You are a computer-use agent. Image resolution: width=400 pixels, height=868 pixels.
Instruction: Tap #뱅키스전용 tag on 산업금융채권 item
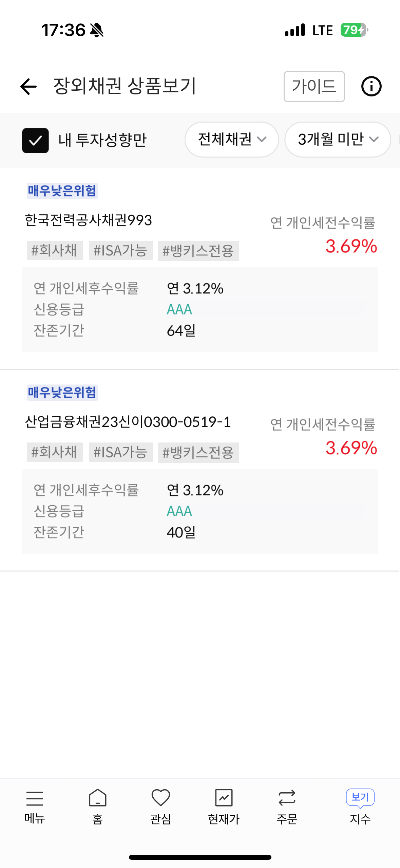point(198,452)
